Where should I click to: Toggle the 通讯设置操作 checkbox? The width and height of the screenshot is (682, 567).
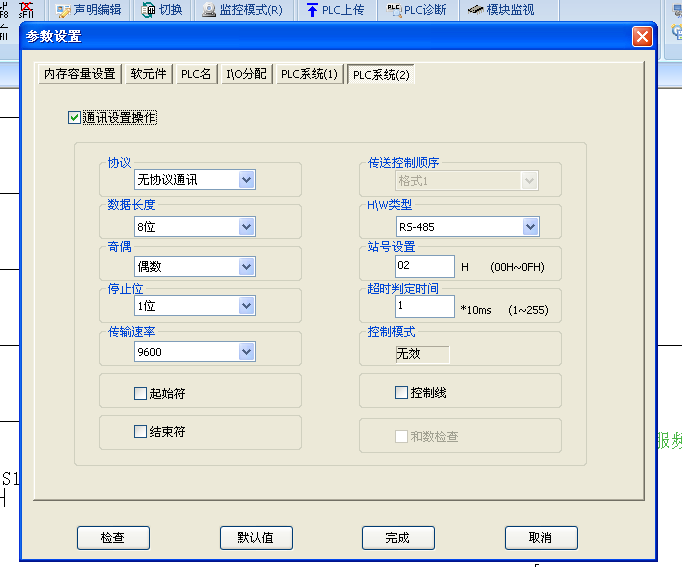click(74, 118)
